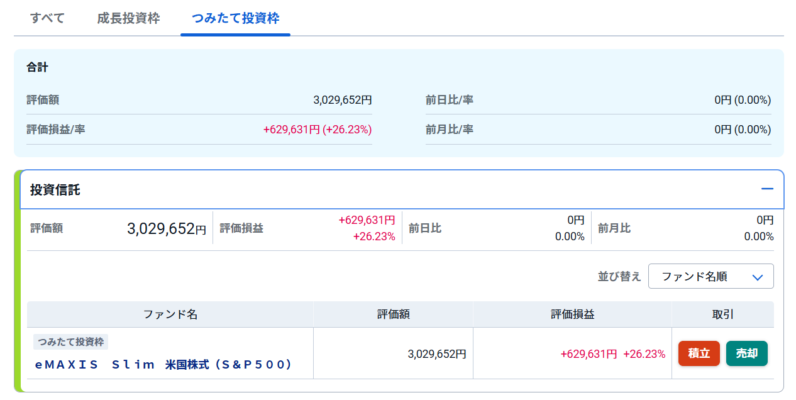The image size is (796, 400).
Task: Click the chevron arrow in the sort dropdown
Action: click(757, 277)
